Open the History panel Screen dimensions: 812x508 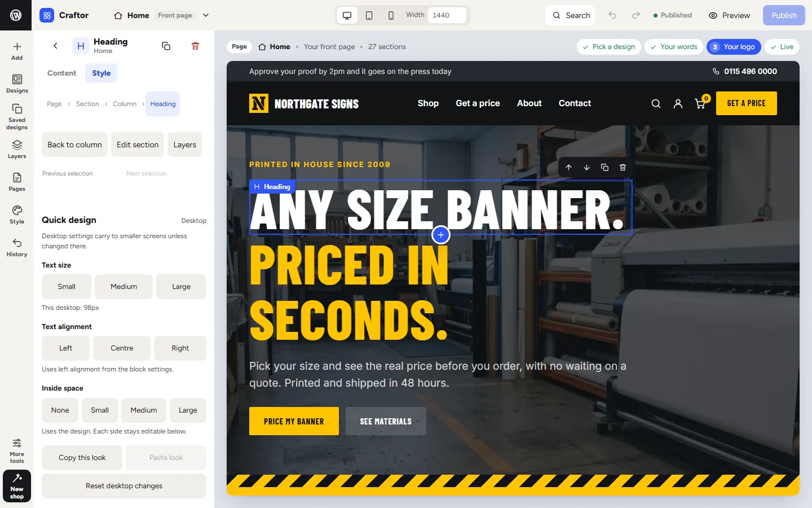[x=17, y=247]
